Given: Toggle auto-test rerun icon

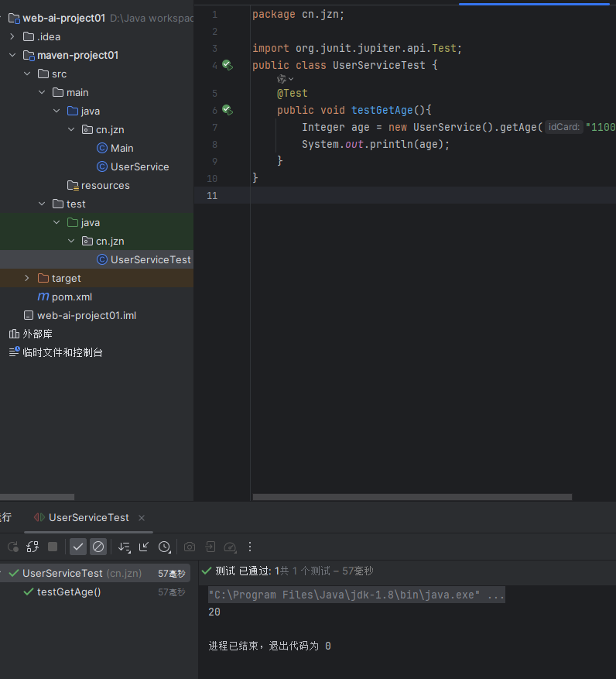Looking at the screenshot, I should (x=33, y=547).
